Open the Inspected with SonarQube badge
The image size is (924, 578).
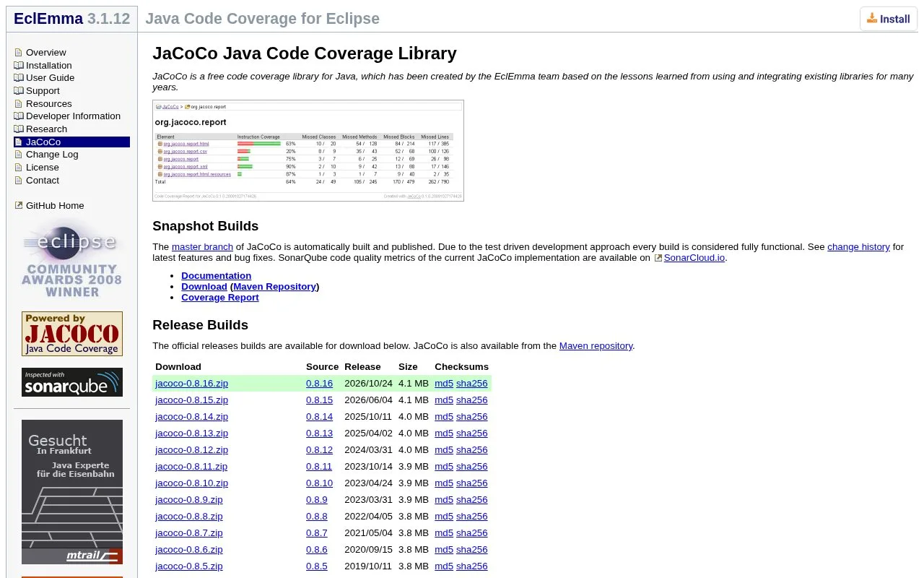coord(72,382)
